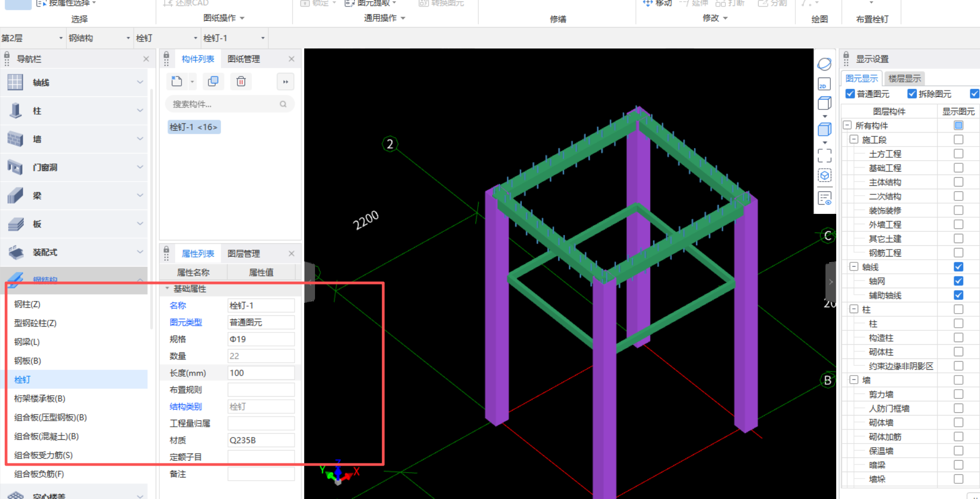Click the prefabricated (装配式) icon
The height and width of the screenshot is (499, 980).
click(x=15, y=252)
